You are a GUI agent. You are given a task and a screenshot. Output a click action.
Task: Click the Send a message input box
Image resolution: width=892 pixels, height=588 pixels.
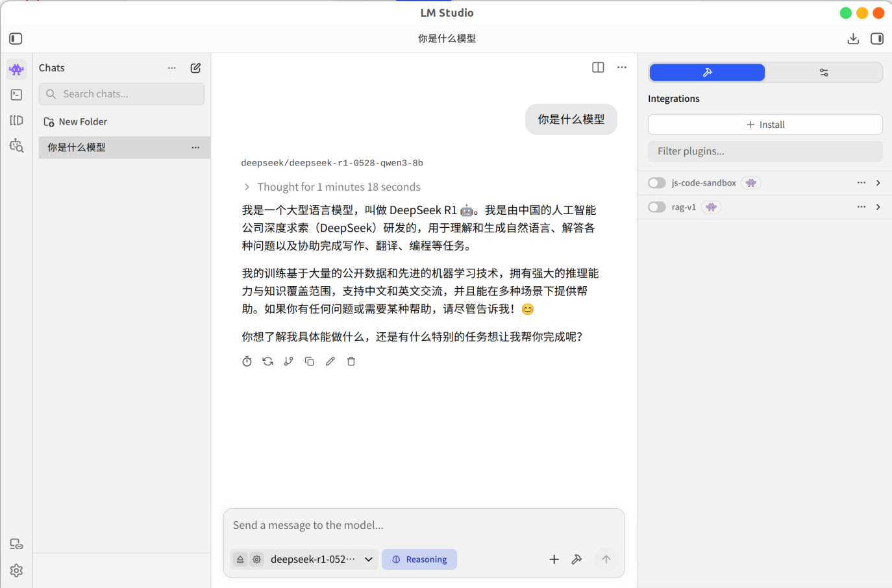(x=424, y=526)
